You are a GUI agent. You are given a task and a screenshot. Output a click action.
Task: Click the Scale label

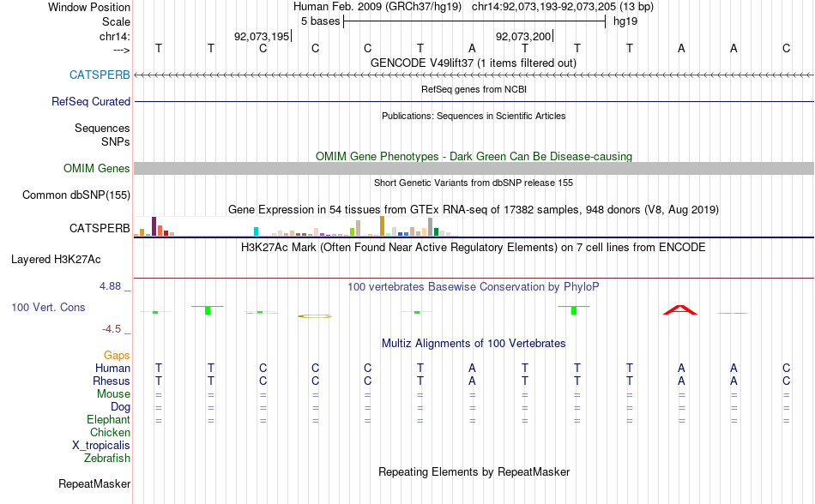[x=116, y=21]
